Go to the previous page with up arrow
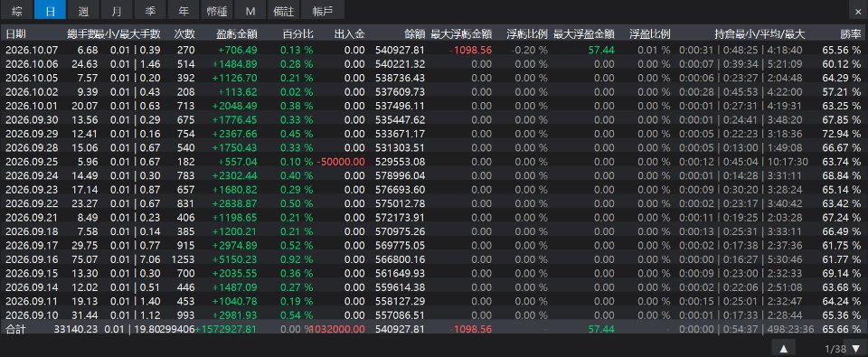The image size is (868, 357). (783, 349)
